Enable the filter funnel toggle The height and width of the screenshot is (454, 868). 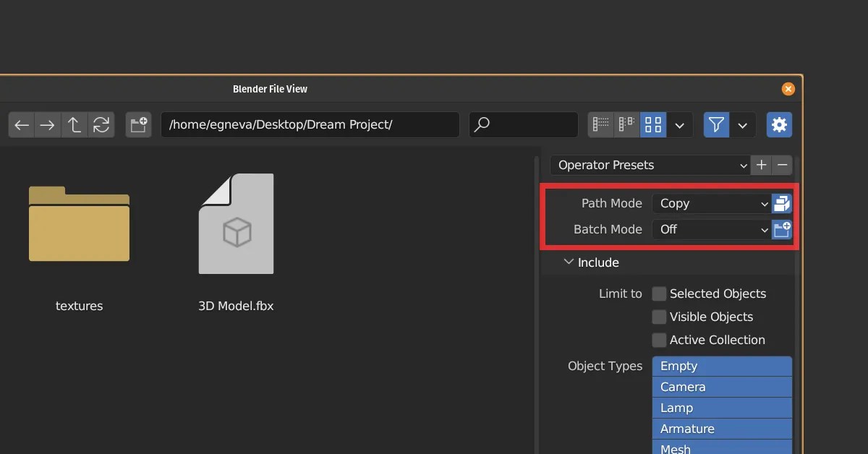click(715, 124)
